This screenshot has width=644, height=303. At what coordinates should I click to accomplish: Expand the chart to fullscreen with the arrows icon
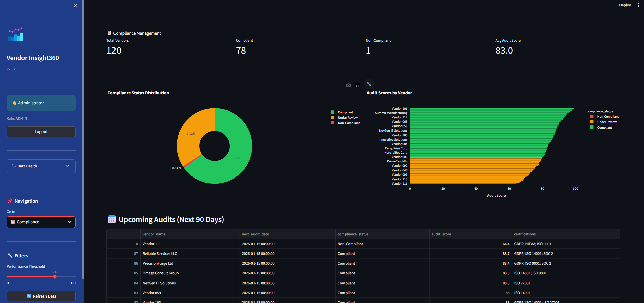point(369,84)
